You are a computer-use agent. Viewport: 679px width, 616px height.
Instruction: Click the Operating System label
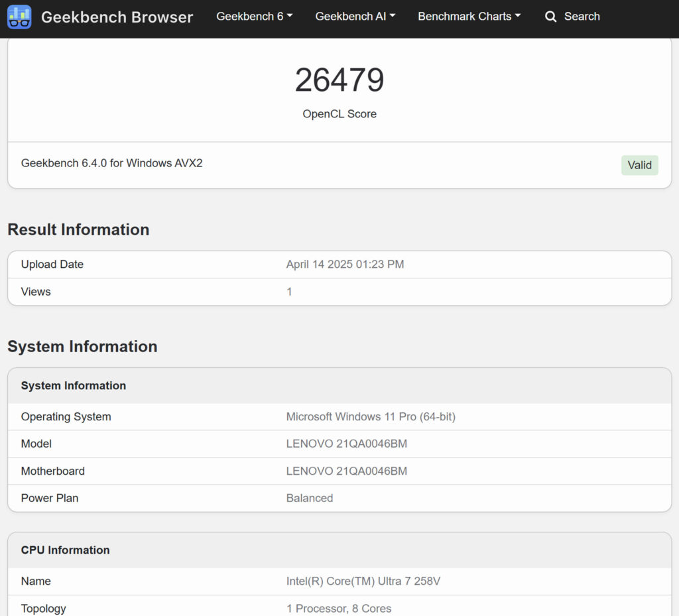(66, 416)
